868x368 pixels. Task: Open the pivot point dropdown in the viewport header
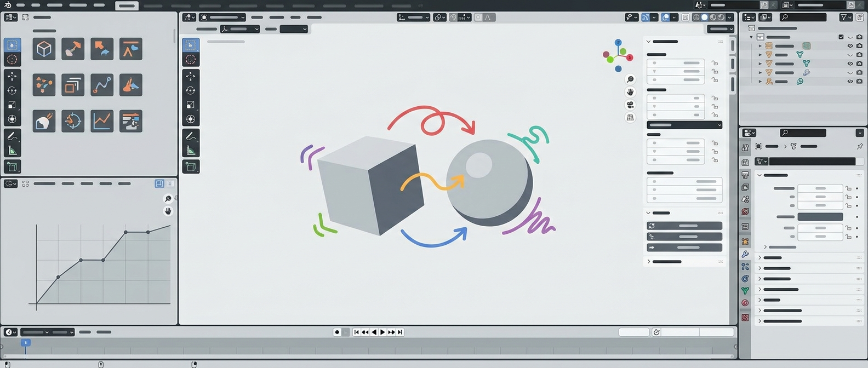[439, 18]
